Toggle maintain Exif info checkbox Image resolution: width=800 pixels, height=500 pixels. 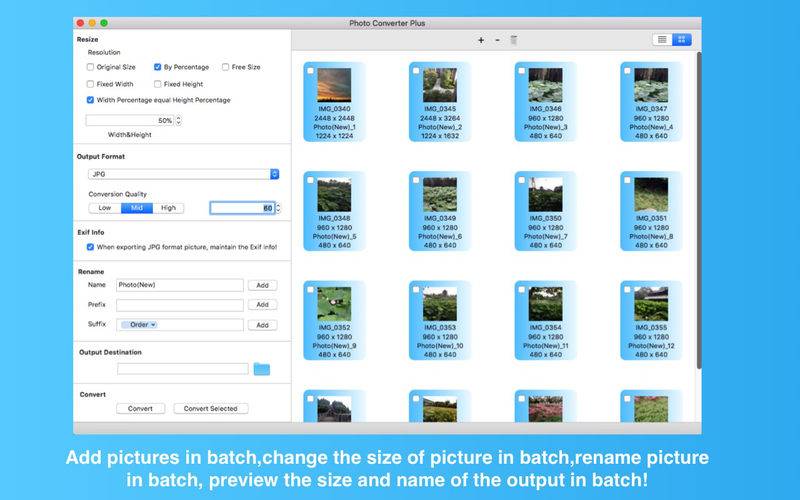(x=90, y=247)
